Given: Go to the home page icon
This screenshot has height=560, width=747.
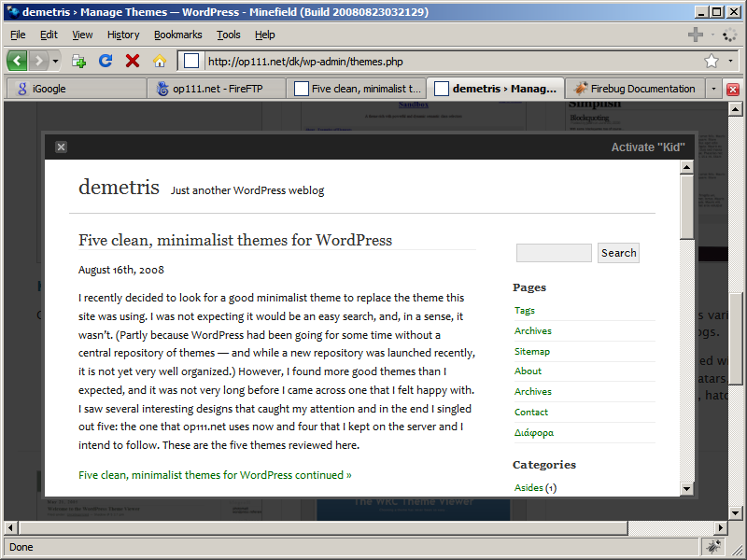Looking at the screenshot, I should tap(160, 61).
